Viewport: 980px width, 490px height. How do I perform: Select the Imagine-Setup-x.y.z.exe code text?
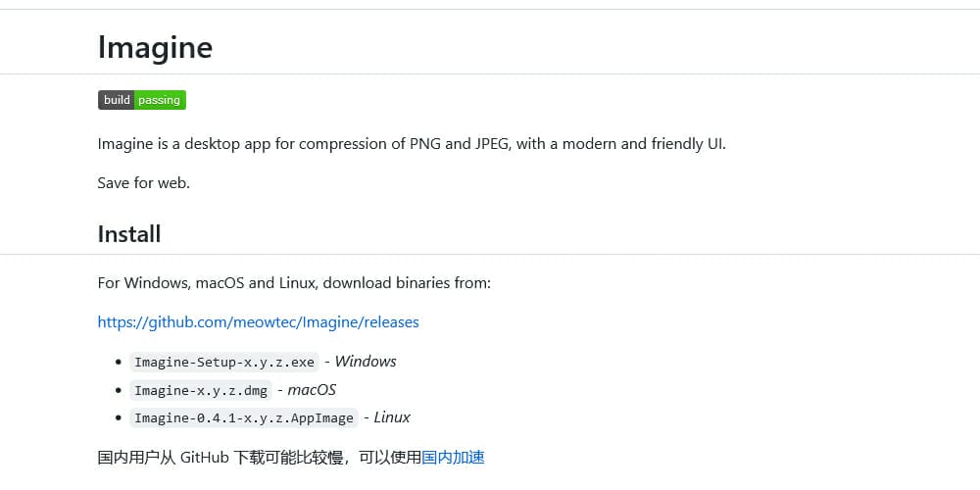click(224, 363)
